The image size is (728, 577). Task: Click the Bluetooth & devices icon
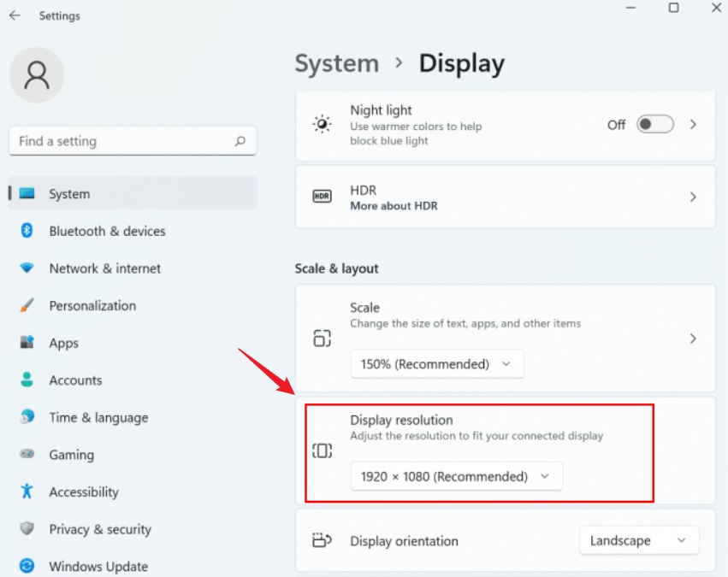[x=27, y=231]
